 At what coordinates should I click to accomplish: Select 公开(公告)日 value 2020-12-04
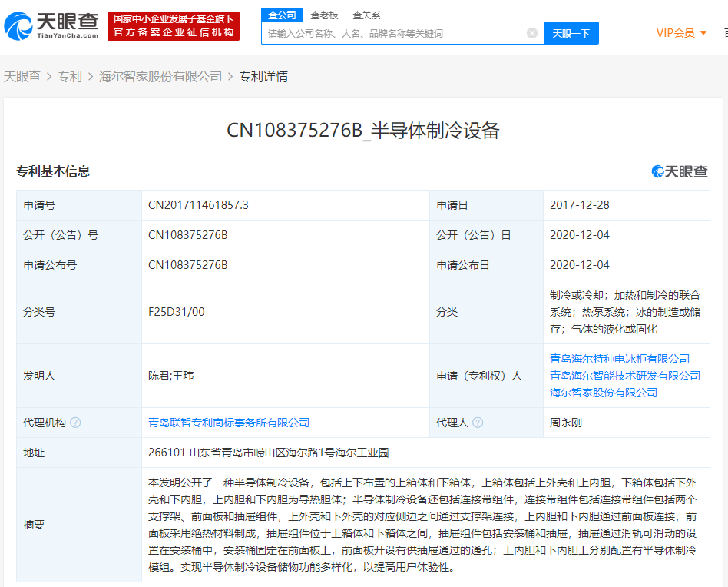click(580, 235)
